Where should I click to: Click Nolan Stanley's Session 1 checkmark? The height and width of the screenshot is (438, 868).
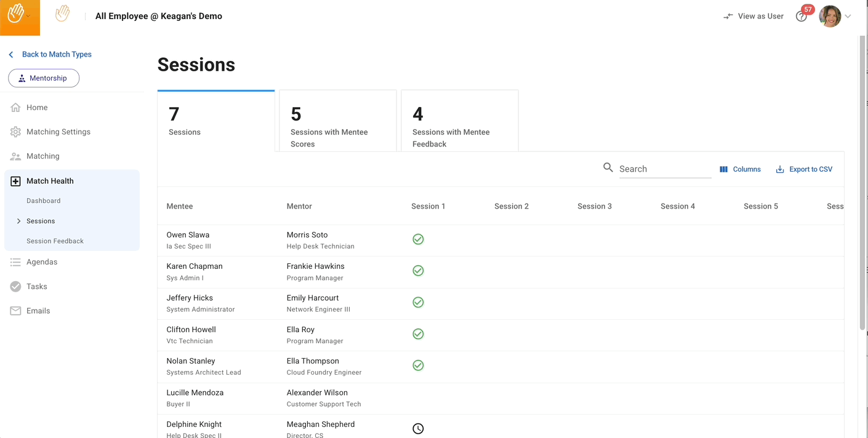point(418,365)
